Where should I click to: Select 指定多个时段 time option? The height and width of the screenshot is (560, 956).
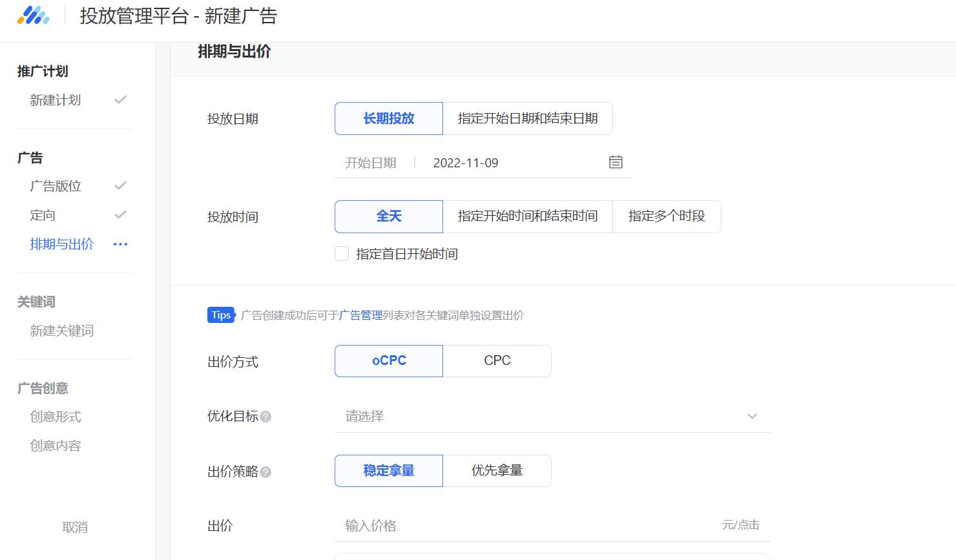(x=666, y=216)
